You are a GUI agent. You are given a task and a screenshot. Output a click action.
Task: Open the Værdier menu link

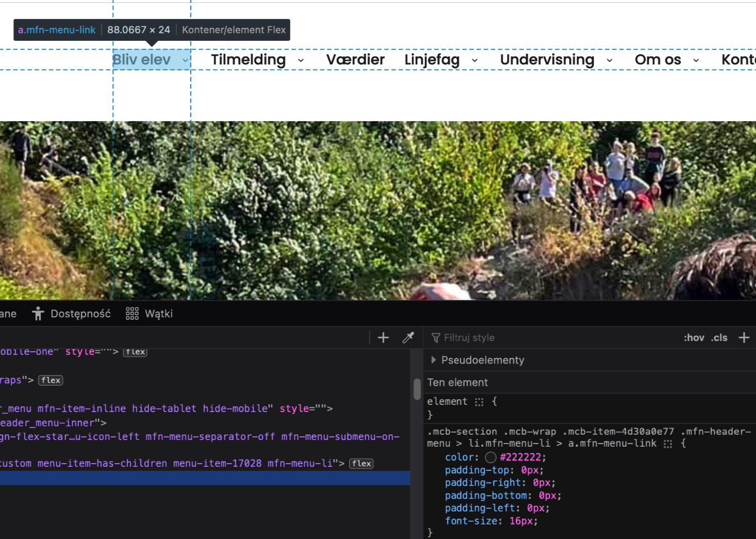[x=355, y=60]
